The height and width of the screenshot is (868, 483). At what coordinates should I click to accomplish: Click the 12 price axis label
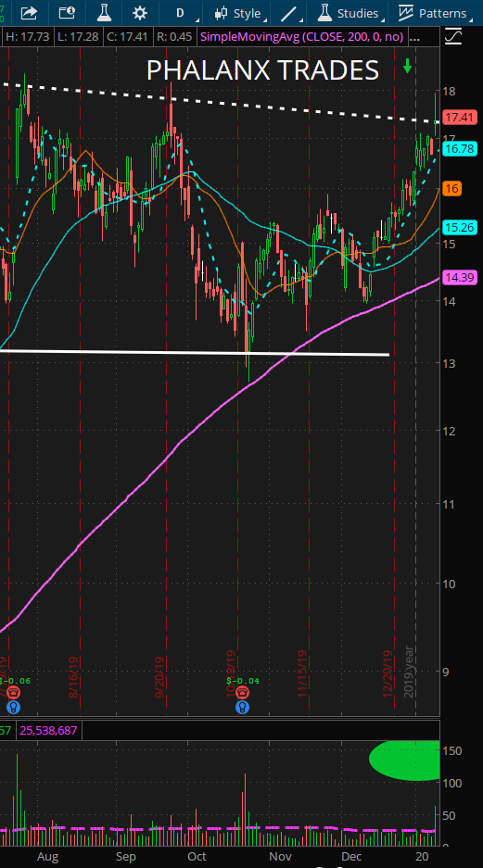450,431
